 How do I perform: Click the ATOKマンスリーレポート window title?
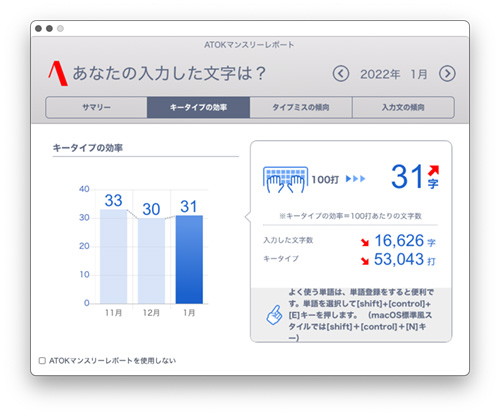click(249, 45)
